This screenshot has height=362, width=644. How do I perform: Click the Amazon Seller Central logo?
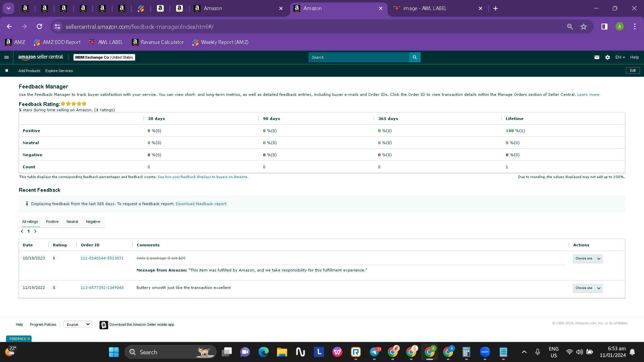(x=41, y=57)
